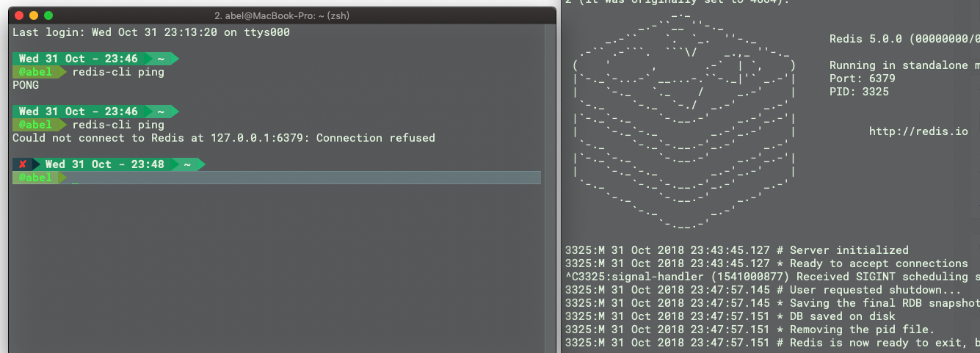The height and width of the screenshot is (353, 980).
Task: Click the yellow minimize window button
Action: point(34,15)
